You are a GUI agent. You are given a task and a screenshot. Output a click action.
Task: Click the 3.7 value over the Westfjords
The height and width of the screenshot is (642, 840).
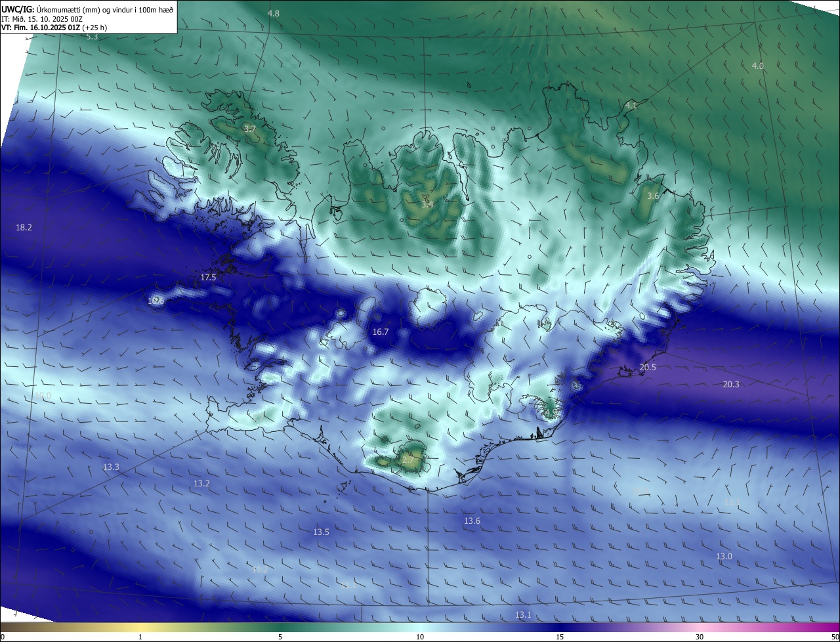click(249, 129)
